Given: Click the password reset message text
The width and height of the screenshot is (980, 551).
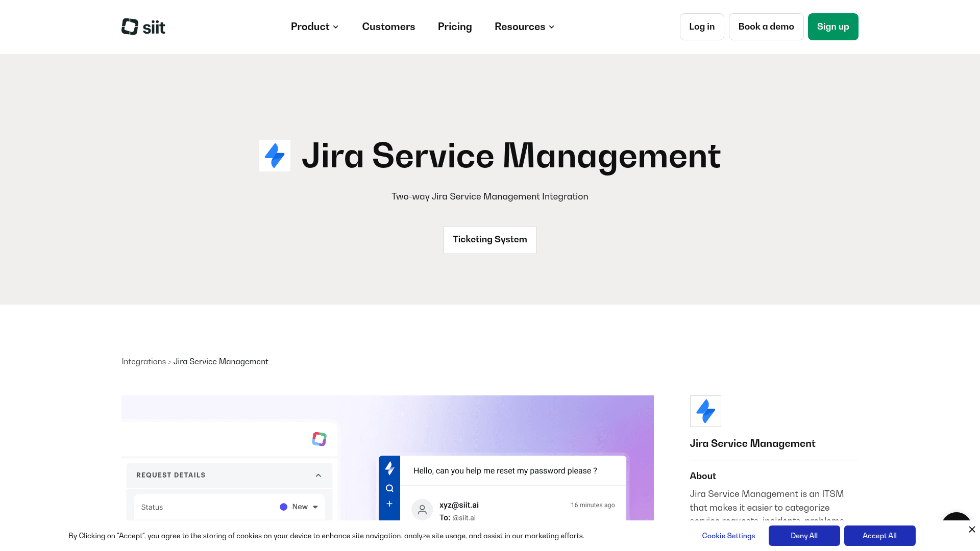Looking at the screenshot, I should point(505,470).
